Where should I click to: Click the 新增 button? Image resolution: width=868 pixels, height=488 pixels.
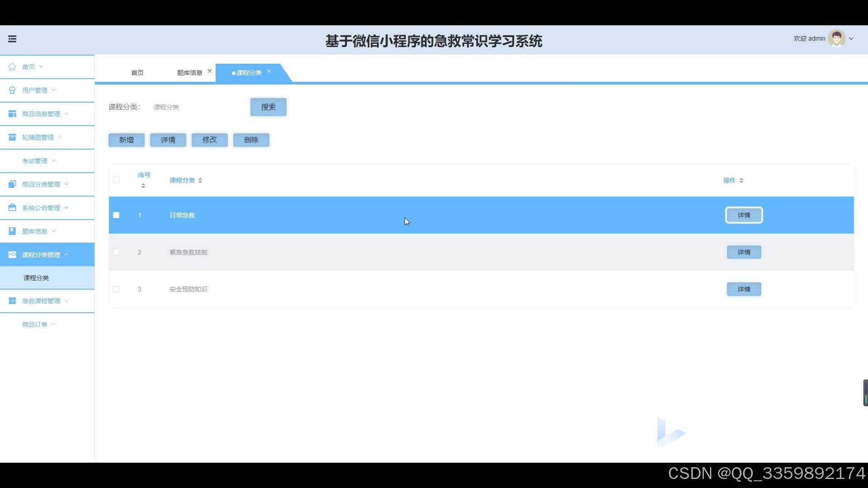(x=127, y=140)
